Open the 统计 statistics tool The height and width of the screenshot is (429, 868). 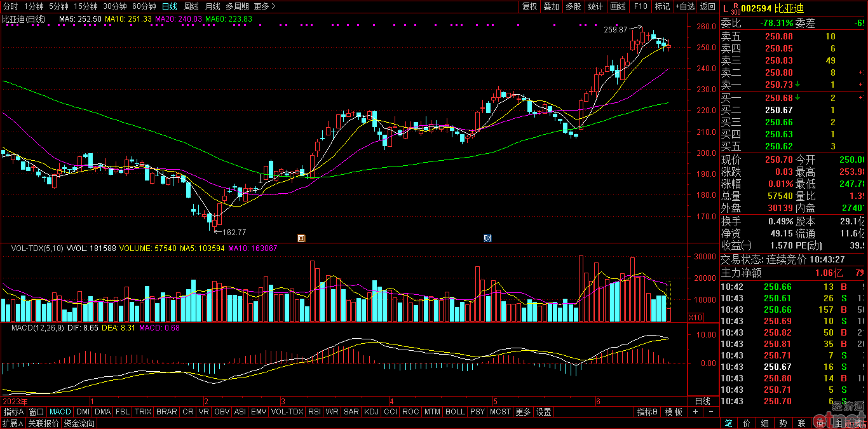(595, 6)
